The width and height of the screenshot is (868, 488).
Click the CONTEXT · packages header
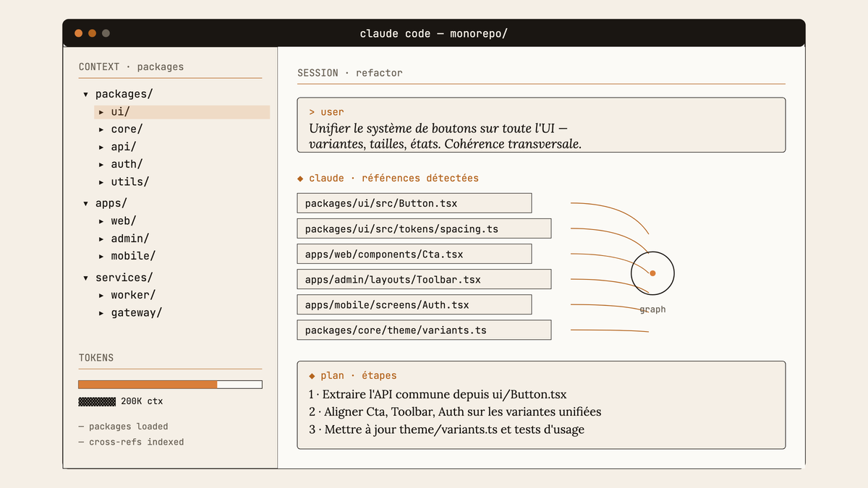tap(131, 67)
